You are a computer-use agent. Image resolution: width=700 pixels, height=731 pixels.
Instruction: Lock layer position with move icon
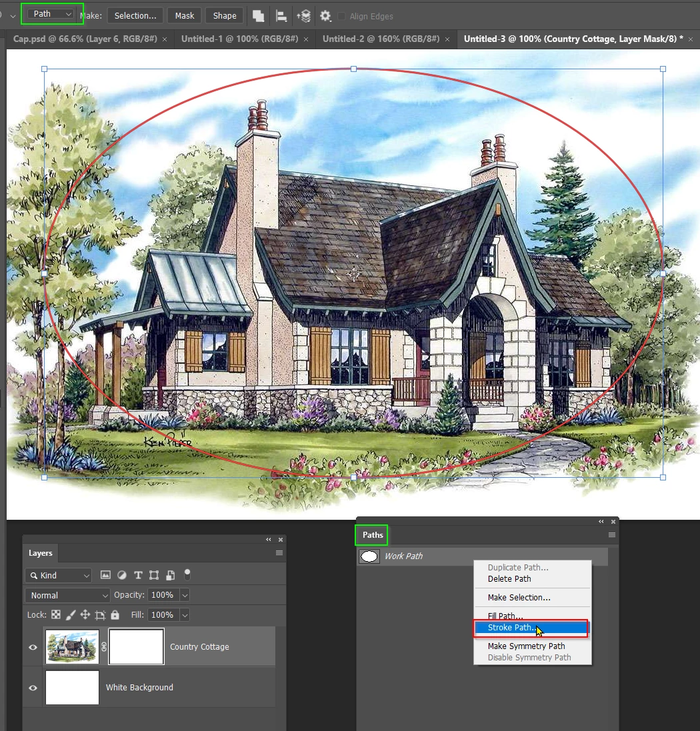coord(85,614)
